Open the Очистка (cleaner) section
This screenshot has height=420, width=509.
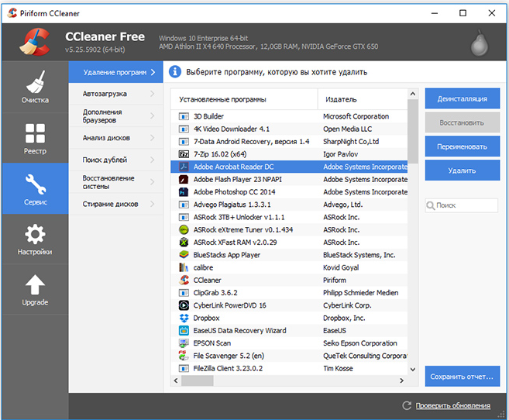pyautogui.click(x=35, y=87)
